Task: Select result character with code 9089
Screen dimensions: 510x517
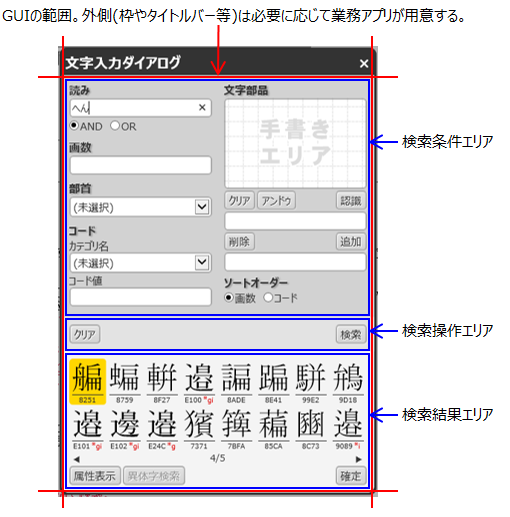Action: pyautogui.click(x=348, y=428)
